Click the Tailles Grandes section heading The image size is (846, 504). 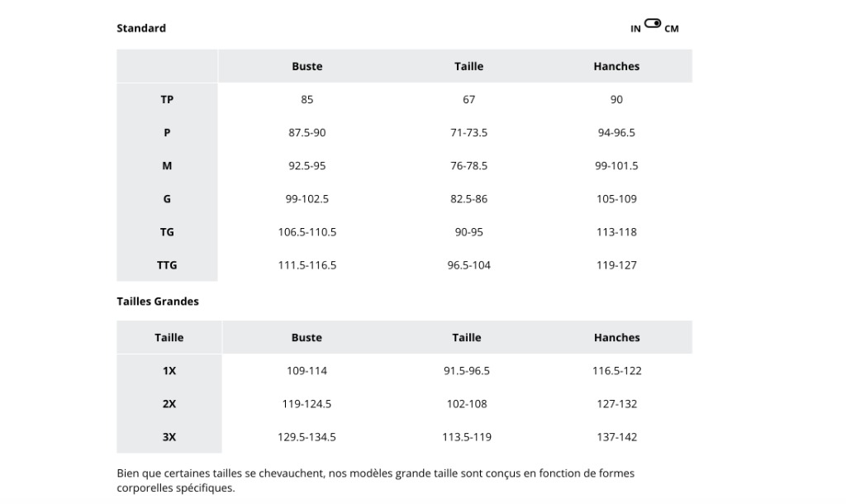tap(158, 301)
